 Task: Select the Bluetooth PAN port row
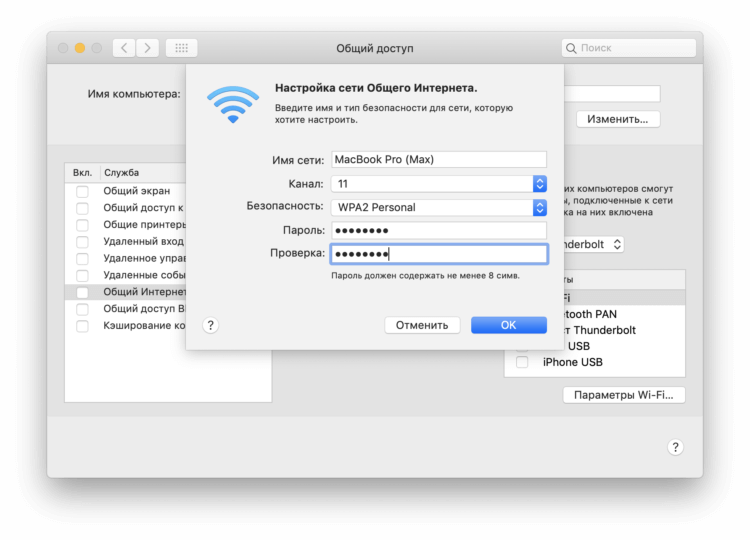(624, 314)
